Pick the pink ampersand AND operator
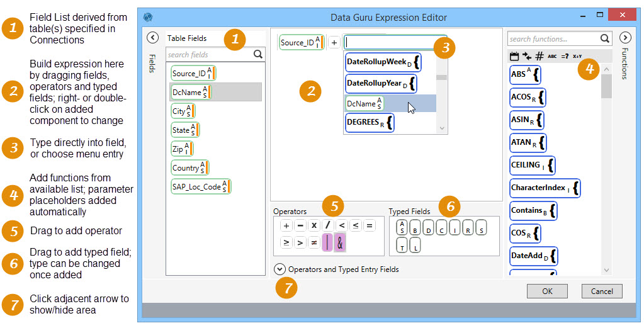The height and width of the screenshot is (328, 644). click(x=340, y=242)
